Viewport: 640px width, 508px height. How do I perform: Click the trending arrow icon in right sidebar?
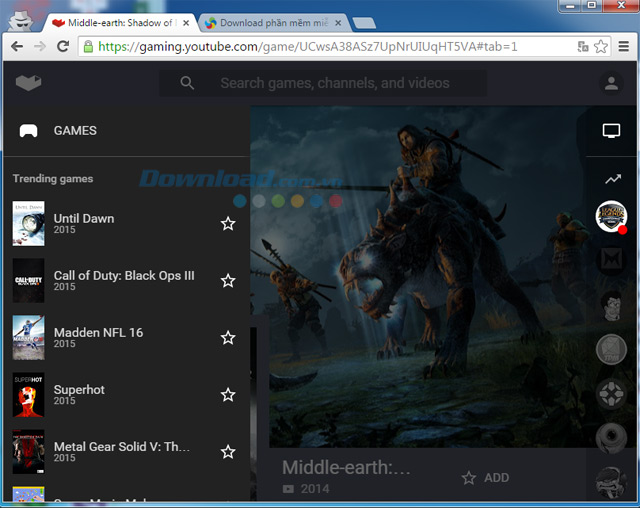pos(613,179)
